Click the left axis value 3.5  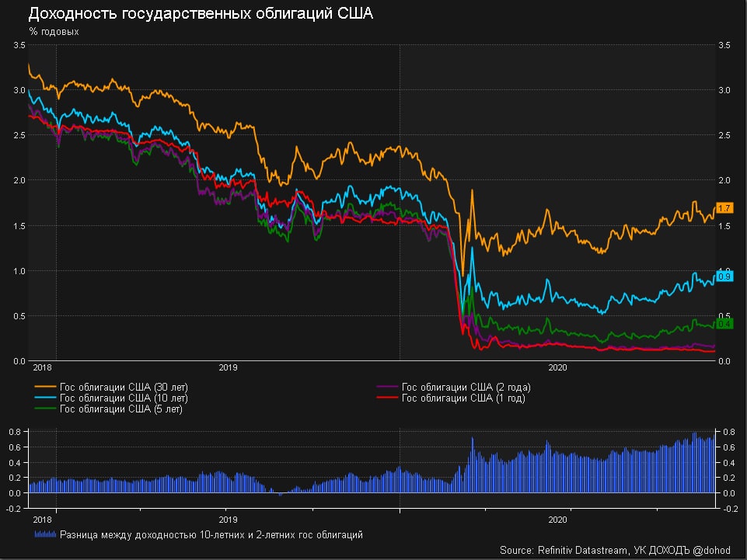click(x=19, y=45)
